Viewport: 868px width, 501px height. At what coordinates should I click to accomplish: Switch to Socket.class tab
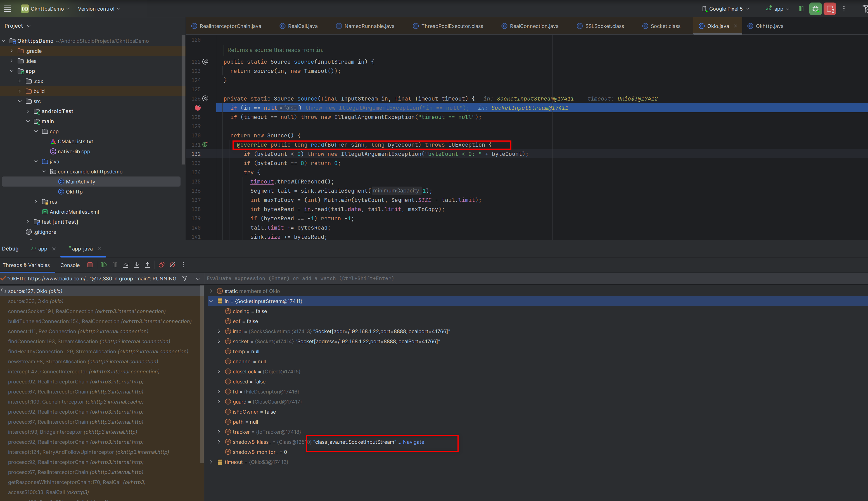click(x=661, y=26)
